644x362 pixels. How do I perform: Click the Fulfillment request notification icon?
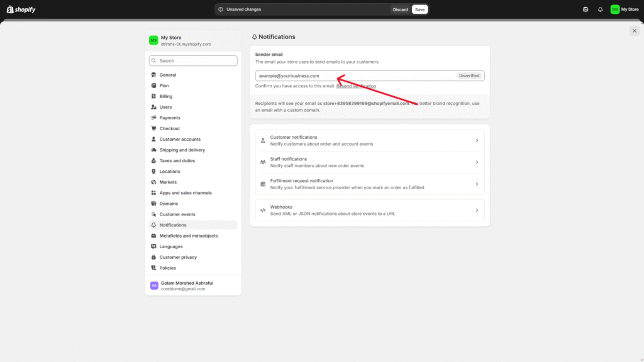pos(263,184)
